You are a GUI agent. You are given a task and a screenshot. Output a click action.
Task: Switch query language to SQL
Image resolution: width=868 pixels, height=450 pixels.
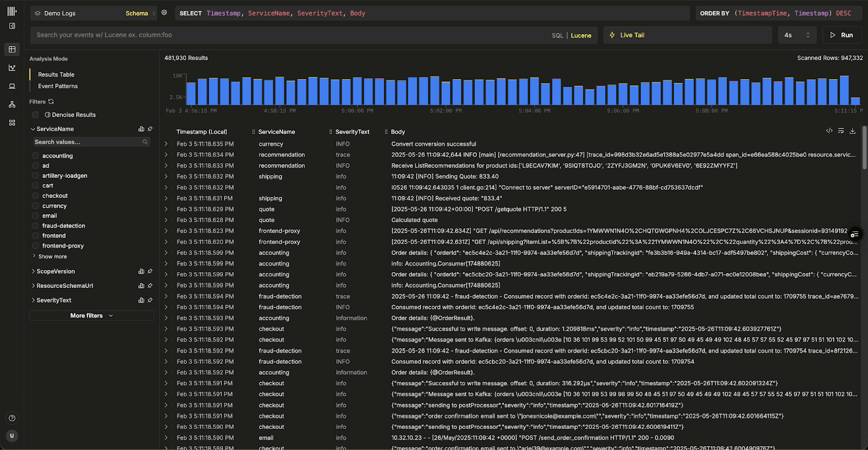[557, 36]
